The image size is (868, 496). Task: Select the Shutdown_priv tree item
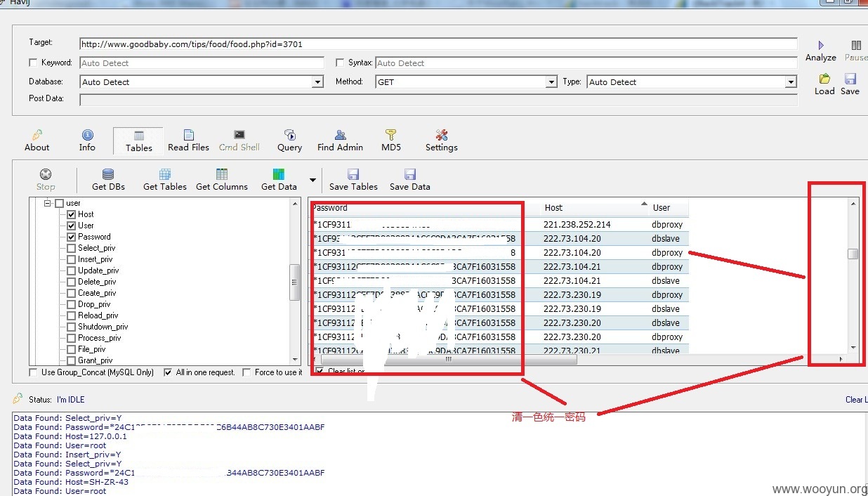tap(103, 327)
